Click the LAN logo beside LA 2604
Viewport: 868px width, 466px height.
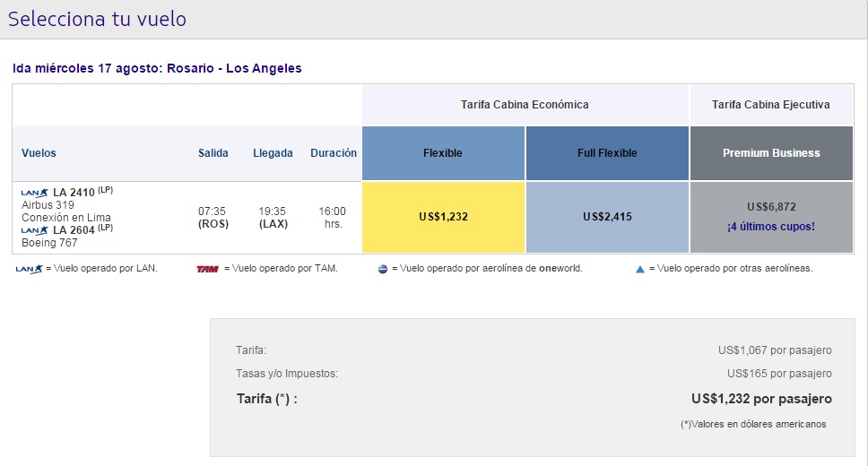click(x=35, y=230)
